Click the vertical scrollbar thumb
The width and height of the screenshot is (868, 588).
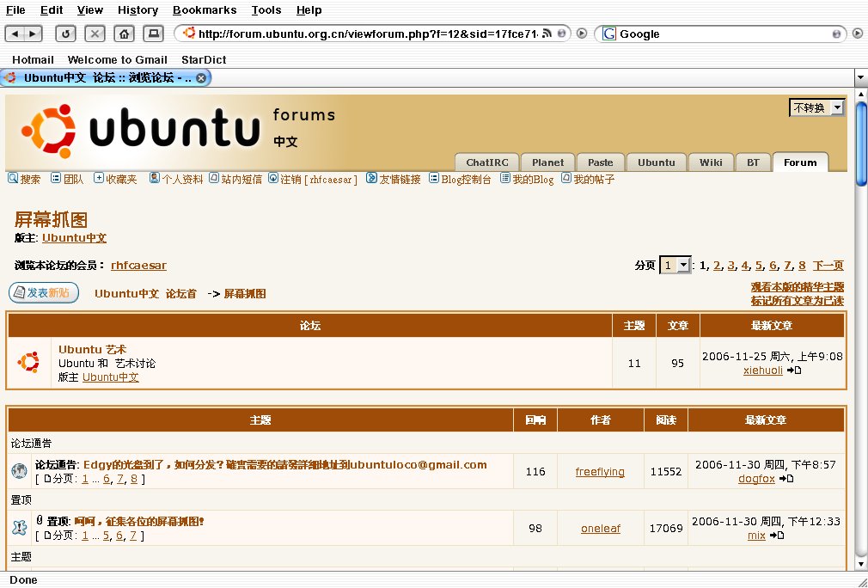(x=861, y=144)
